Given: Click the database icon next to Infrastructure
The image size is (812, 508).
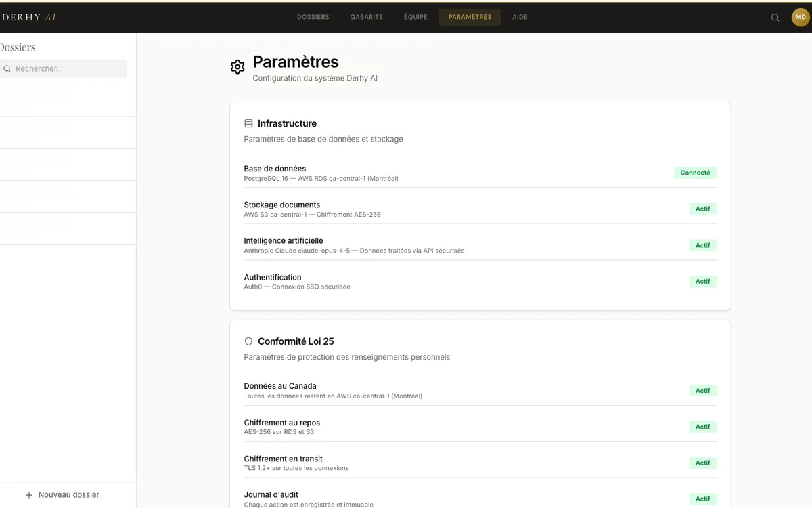Looking at the screenshot, I should [x=248, y=123].
